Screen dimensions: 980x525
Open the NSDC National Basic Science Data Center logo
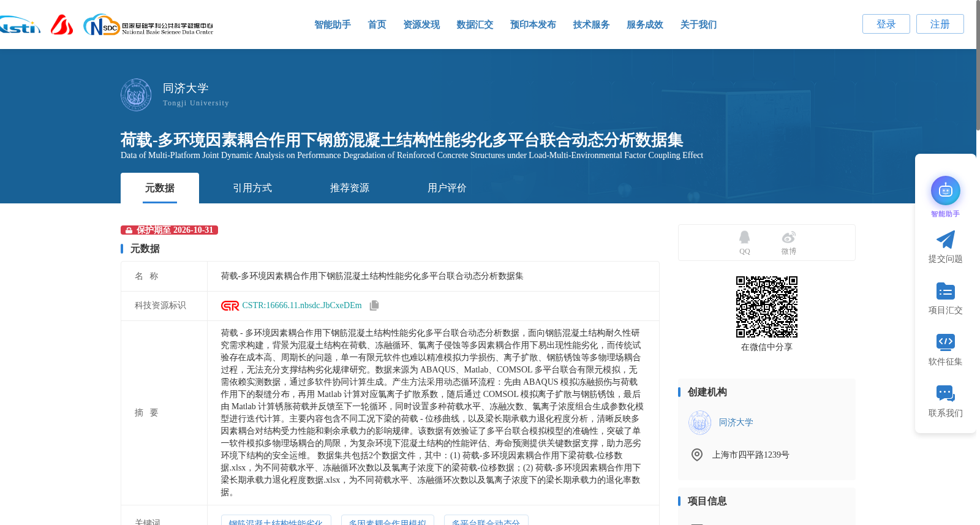[148, 25]
